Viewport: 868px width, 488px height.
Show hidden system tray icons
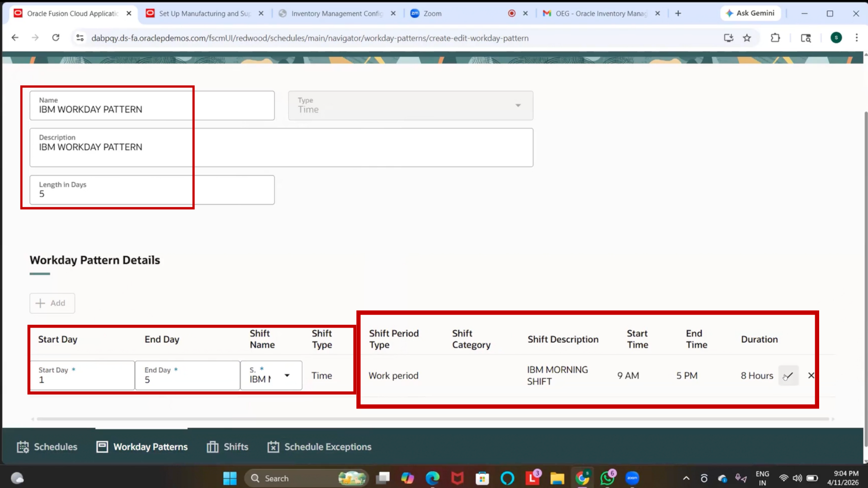pos(686,478)
